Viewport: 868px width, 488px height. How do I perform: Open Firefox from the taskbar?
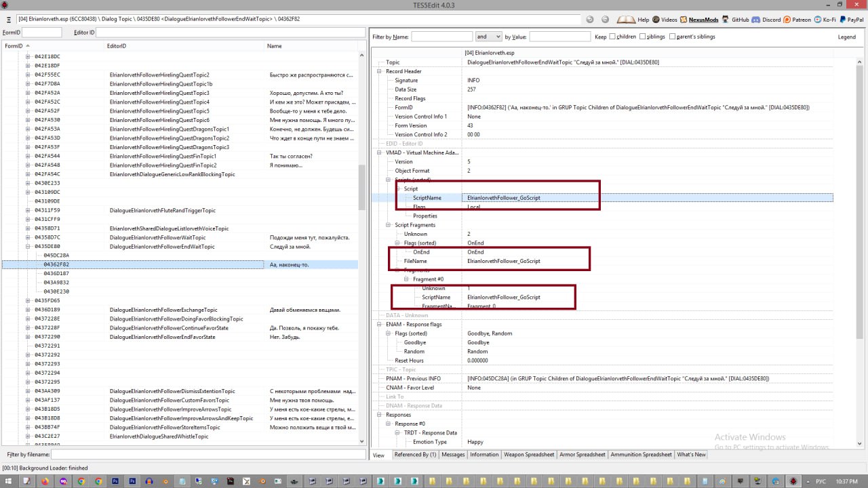[x=45, y=481]
